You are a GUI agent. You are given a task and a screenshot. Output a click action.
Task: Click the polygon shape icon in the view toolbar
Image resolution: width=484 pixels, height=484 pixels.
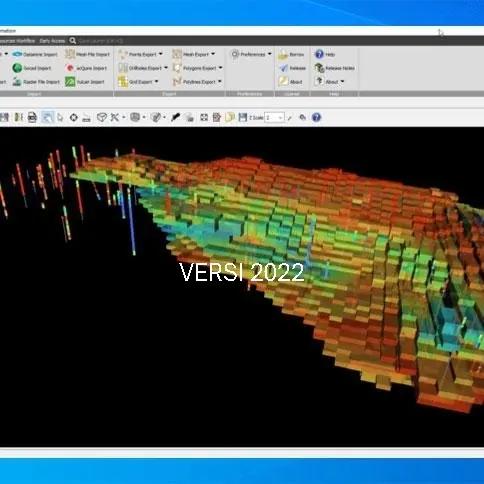click(101, 117)
